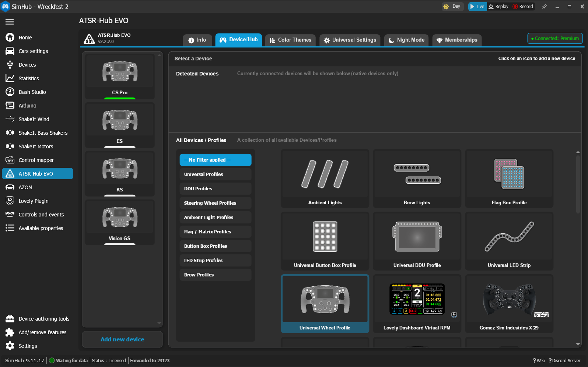Add Ambient Lights device

(325, 179)
